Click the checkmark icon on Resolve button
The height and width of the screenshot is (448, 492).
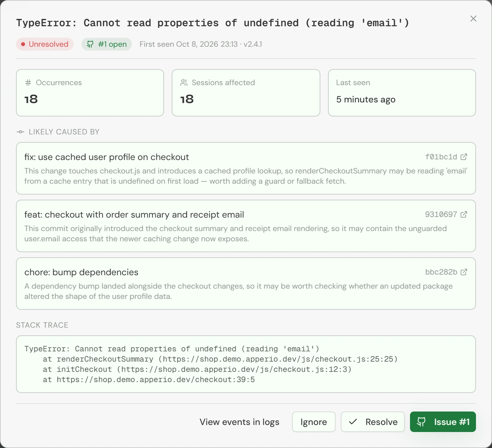tap(353, 422)
